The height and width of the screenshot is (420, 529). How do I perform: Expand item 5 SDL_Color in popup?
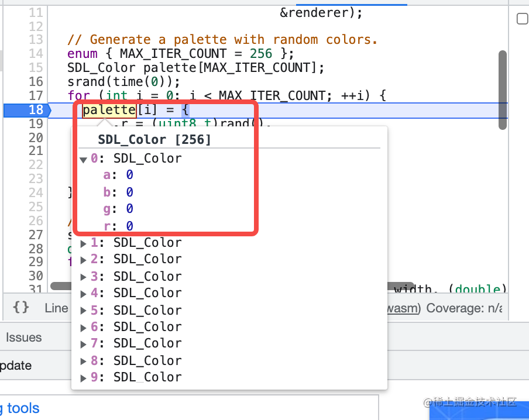pos(83,311)
